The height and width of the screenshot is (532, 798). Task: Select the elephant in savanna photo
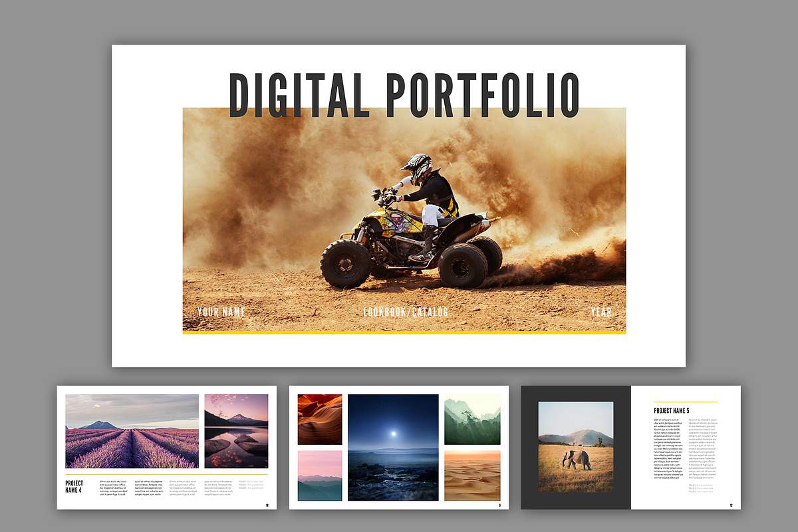pos(576,447)
